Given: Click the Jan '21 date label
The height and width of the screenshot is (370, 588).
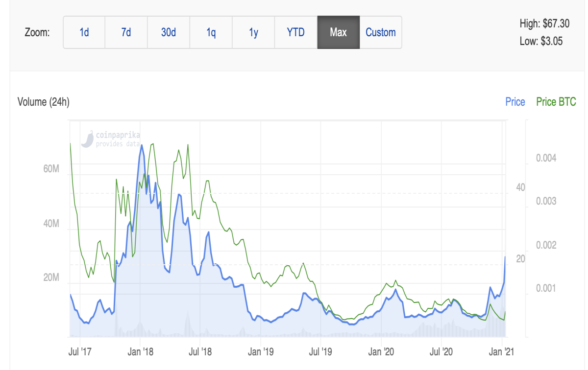Looking at the screenshot, I should 502,351.
